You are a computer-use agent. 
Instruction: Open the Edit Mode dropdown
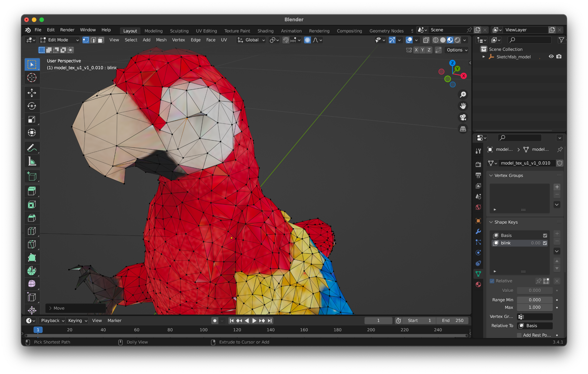tap(59, 40)
